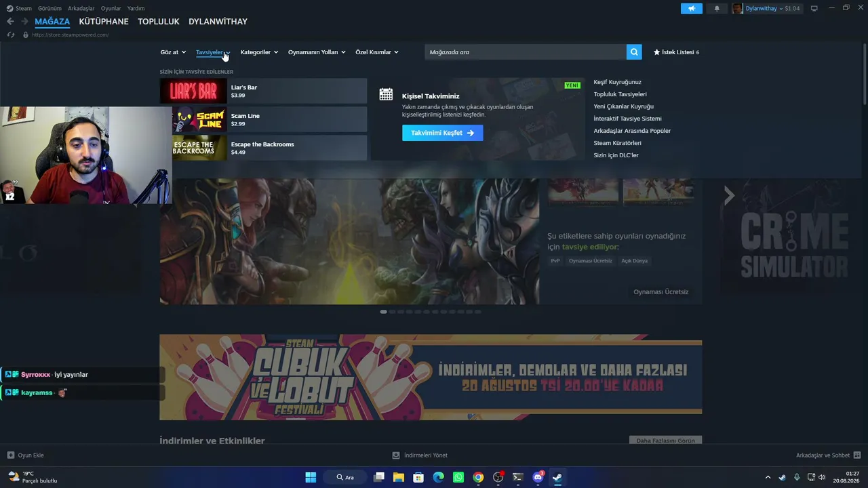Click the calendar icon beside Kişisel Takviminiz
The image size is (868, 488).
coord(386,94)
